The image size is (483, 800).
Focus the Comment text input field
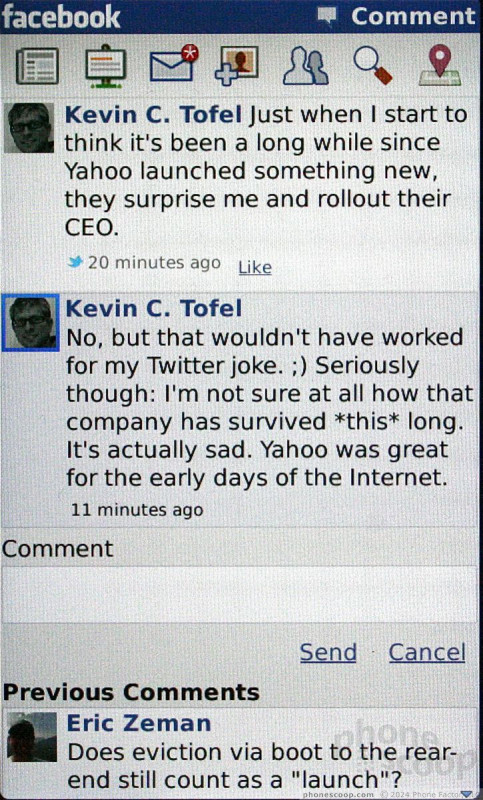tap(240, 594)
